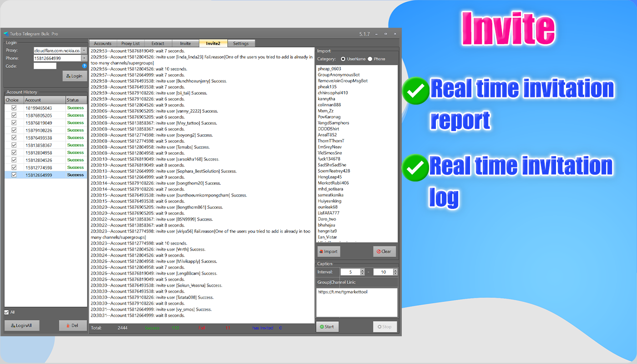Delete accounts with the Del button

pyautogui.click(x=73, y=326)
